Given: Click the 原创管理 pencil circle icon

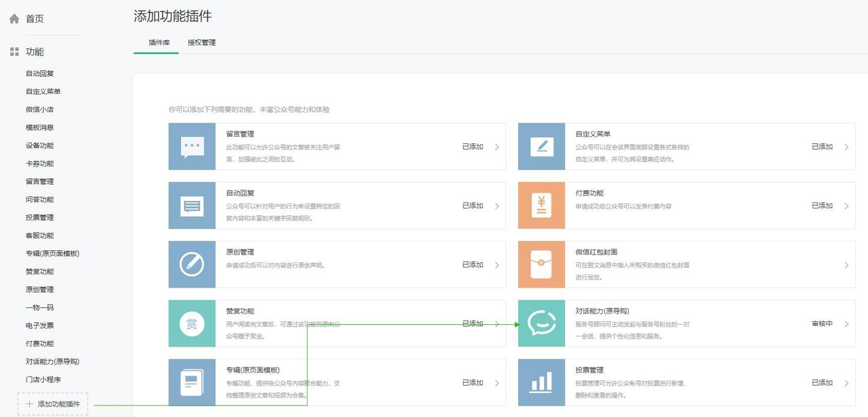Looking at the screenshot, I should pos(191,264).
